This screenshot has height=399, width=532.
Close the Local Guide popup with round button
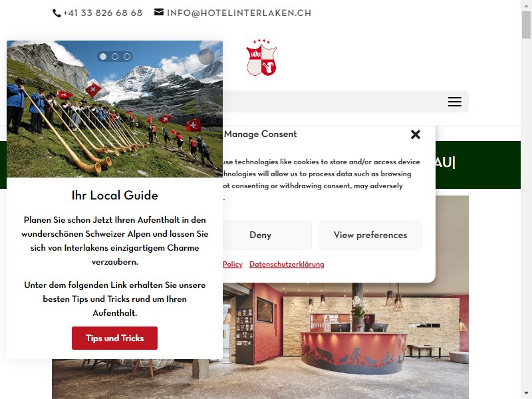(206, 57)
